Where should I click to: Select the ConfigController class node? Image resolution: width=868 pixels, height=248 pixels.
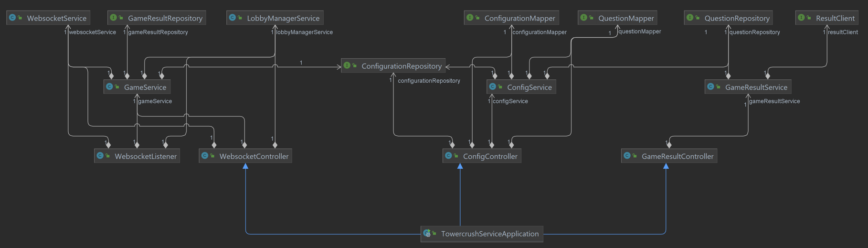tap(482, 156)
